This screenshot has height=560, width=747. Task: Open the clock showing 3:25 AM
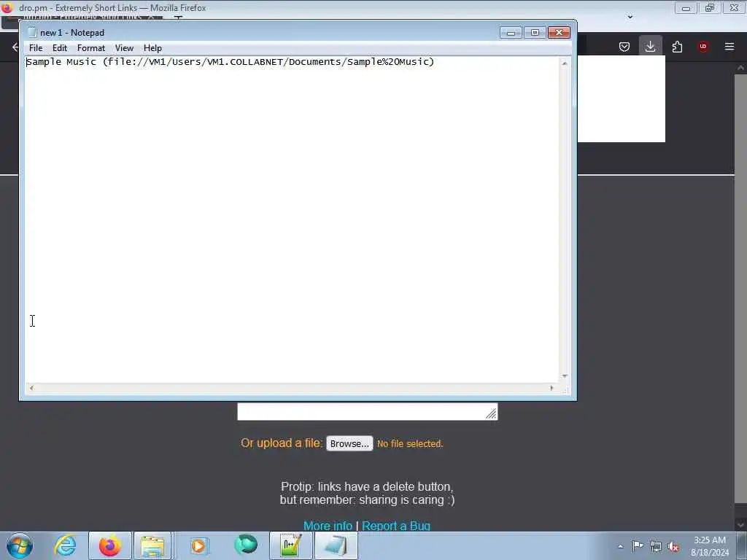coord(710,545)
